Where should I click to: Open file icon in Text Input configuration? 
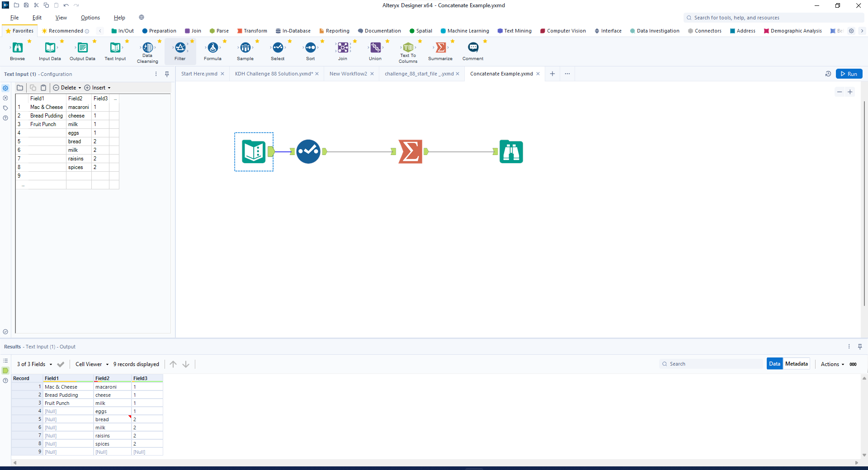tap(20, 88)
